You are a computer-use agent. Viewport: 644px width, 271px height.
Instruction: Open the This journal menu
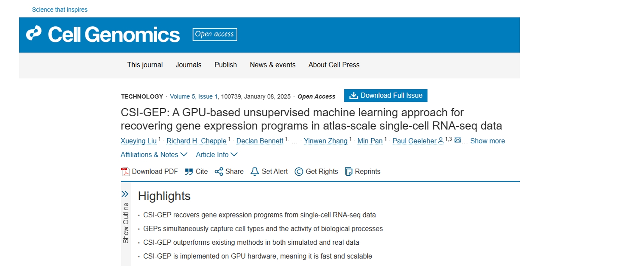(x=145, y=65)
